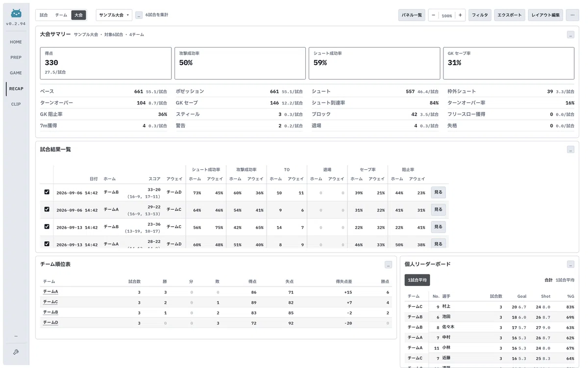Go to HOME in sidebar
Viewport: 588px width, 368px height.
point(16,42)
